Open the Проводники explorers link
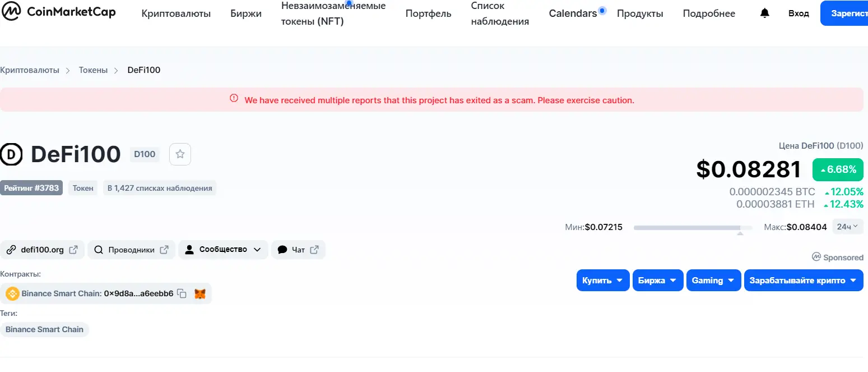This screenshot has height=372, width=868. pyautogui.click(x=132, y=250)
